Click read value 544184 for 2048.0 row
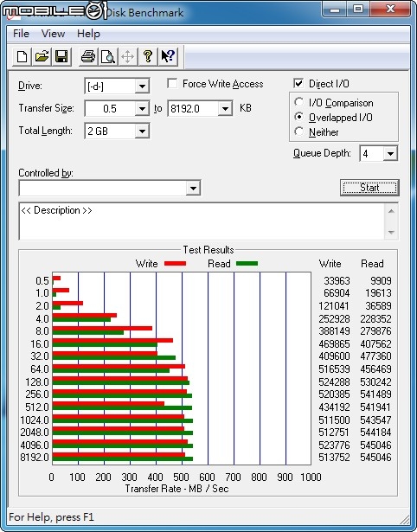417x532 pixels. 376,433
